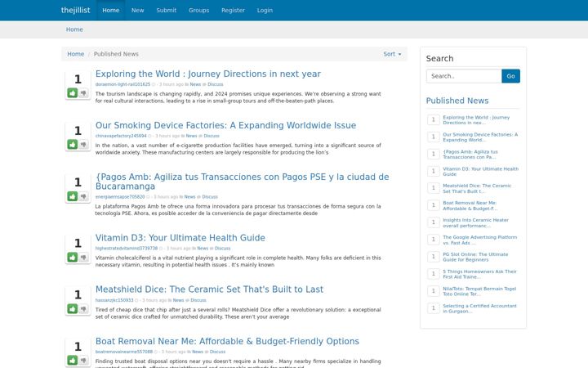Screen dimensions: 588x368
Task: Click vote count box beside sidebar Insights Into Ceramic Heater
Action: [433, 222]
